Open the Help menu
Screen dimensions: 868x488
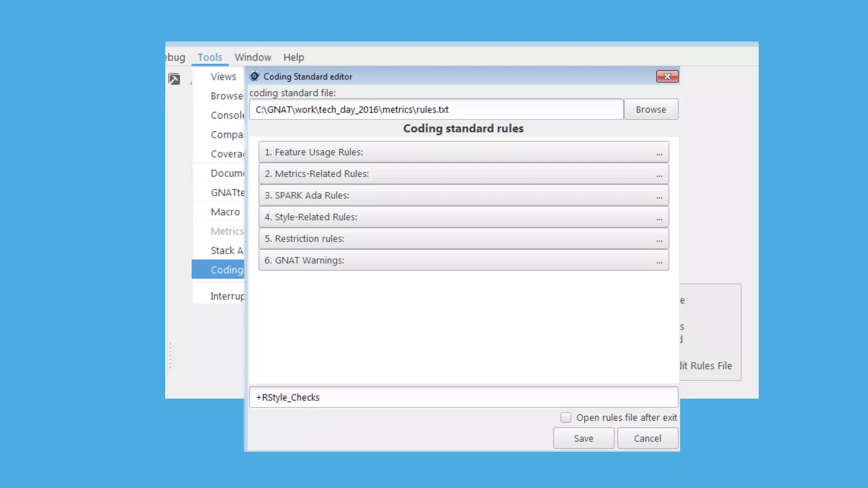294,57
